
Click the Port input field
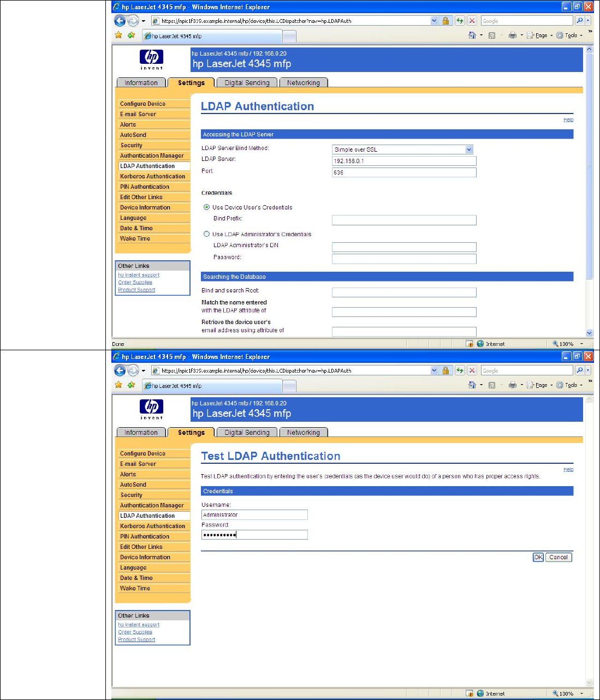[x=404, y=172]
